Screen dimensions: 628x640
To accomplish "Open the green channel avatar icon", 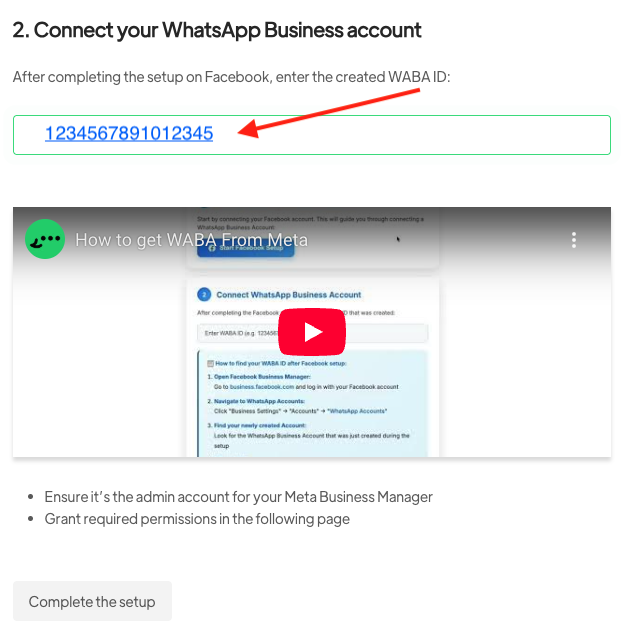I will (45, 239).
